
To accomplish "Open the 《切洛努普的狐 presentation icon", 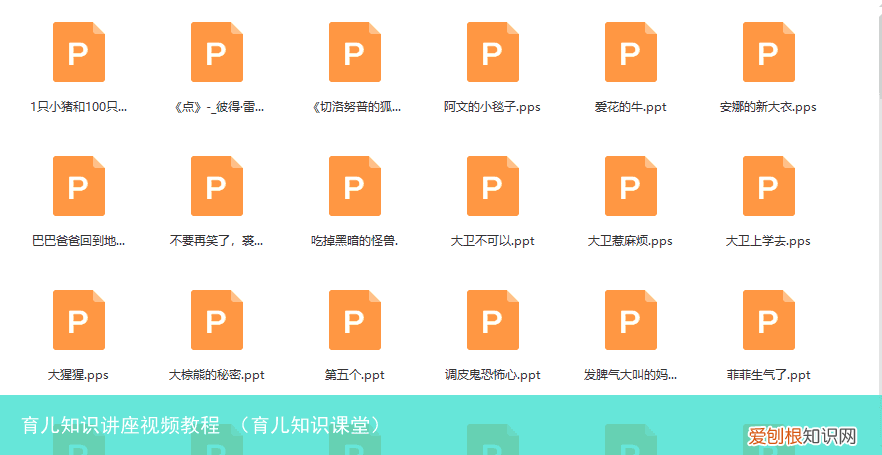I will [x=355, y=52].
